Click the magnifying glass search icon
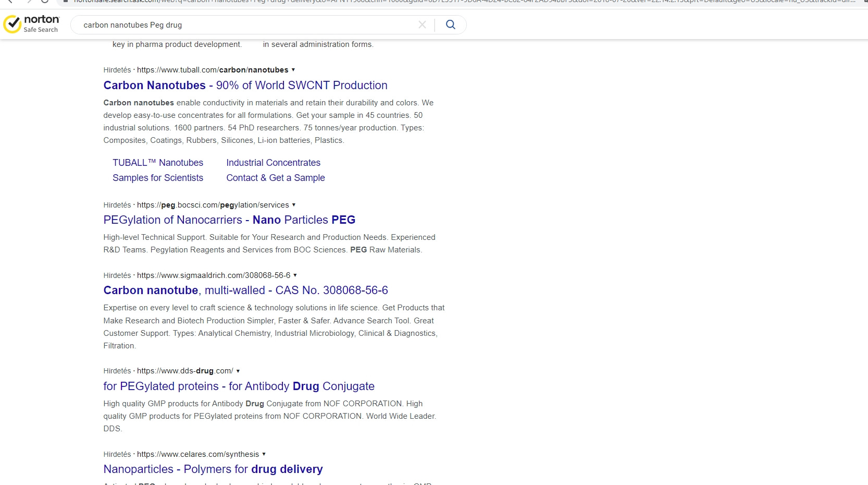Viewport: 868px width, 485px height. (x=451, y=25)
